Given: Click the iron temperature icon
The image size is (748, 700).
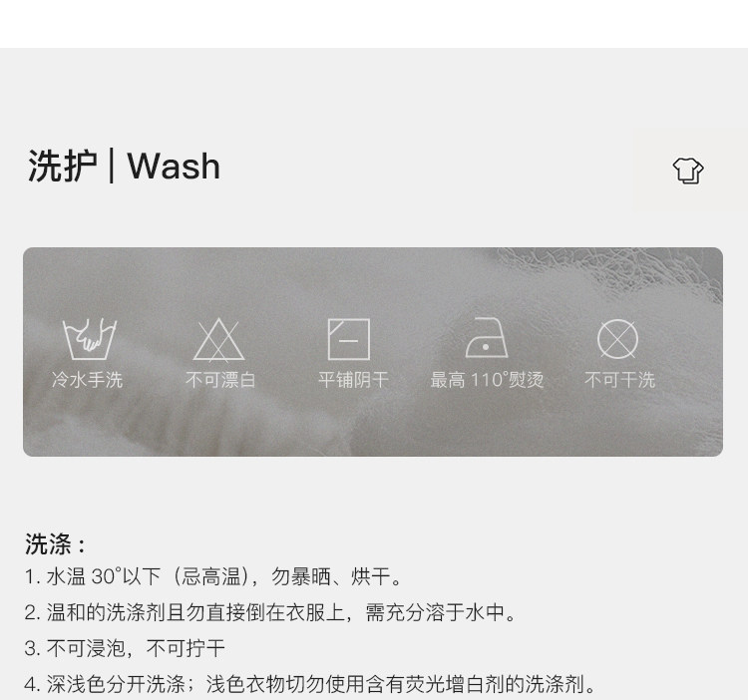Looking at the screenshot, I should tap(487, 337).
